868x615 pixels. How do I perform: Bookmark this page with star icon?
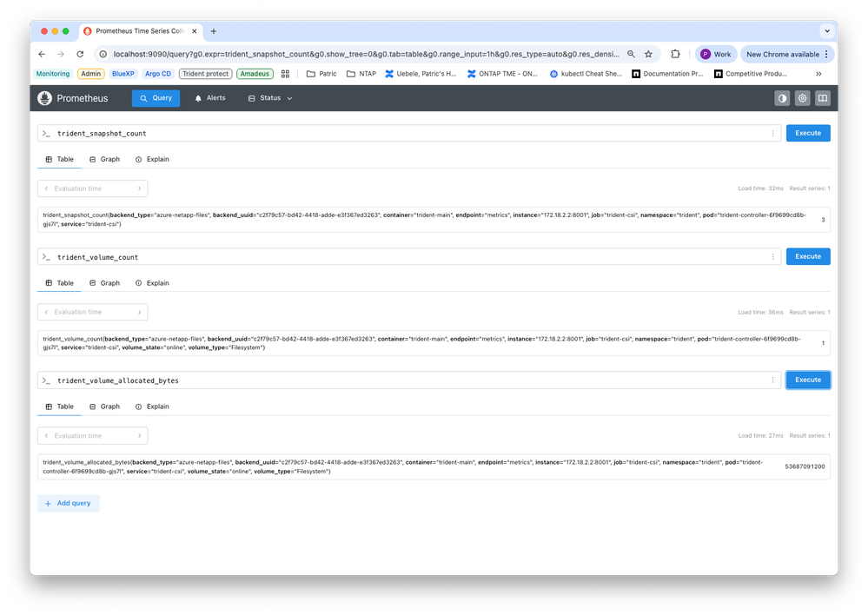click(x=648, y=54)
